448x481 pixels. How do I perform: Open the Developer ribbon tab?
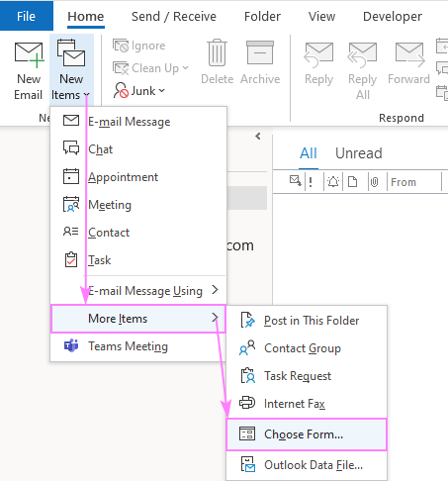coord(393,16)
